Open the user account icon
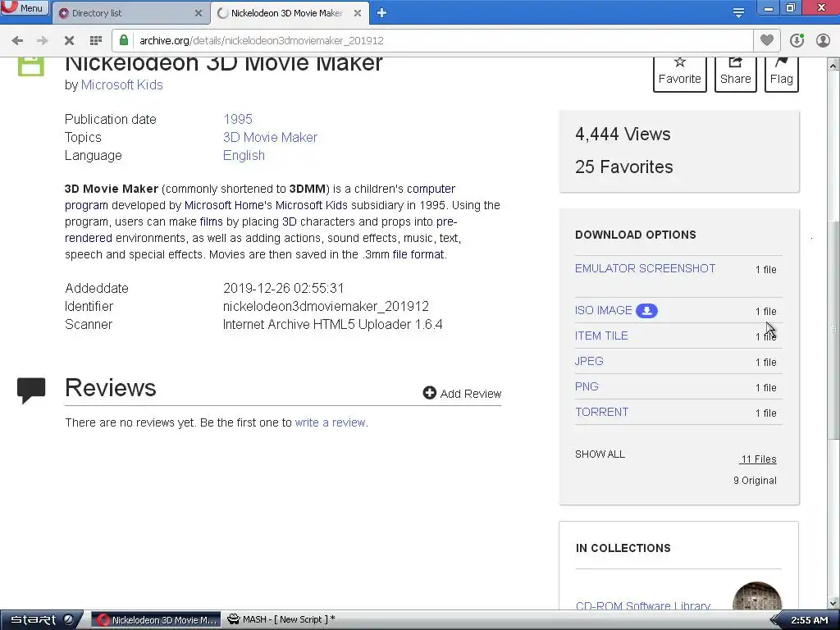This screenshot has height=630, width=840. coord(823,40)
